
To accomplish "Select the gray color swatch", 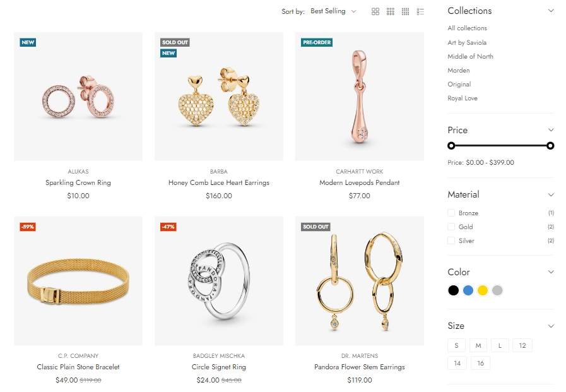I will pyautogui.click(x=497, y=290).
